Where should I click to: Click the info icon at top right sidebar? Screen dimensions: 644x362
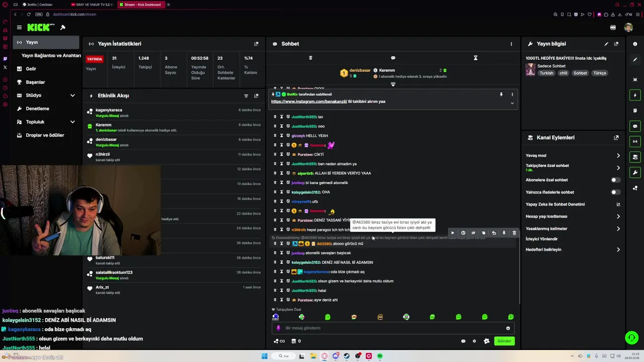[x=635, y=45]
